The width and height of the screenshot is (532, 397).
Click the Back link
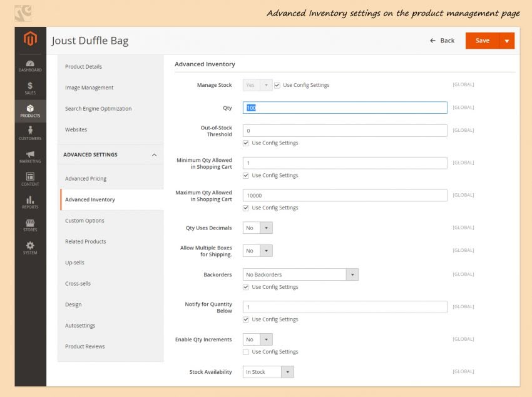pos(442,41)
